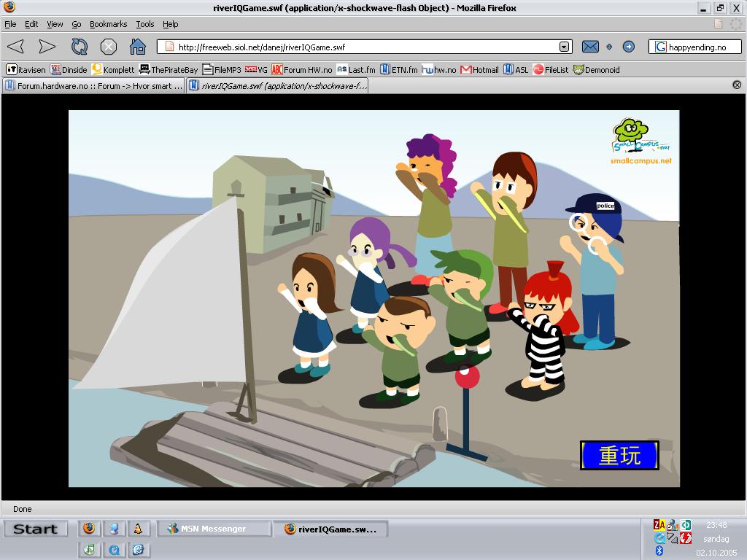Open the VG bookmark

tap(256, 69)
